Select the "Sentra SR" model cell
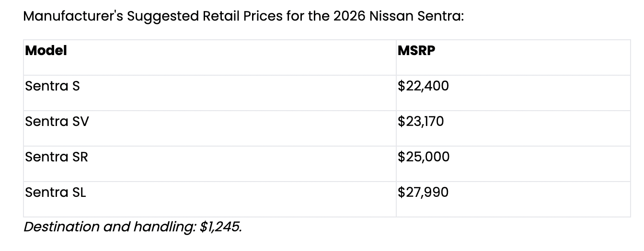Viewport: 644px width, 251px height. (x=57, y=157)
